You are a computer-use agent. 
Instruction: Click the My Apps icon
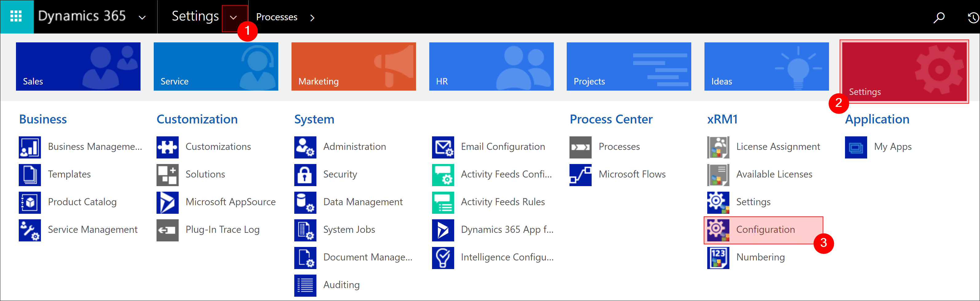coord(856,147)
